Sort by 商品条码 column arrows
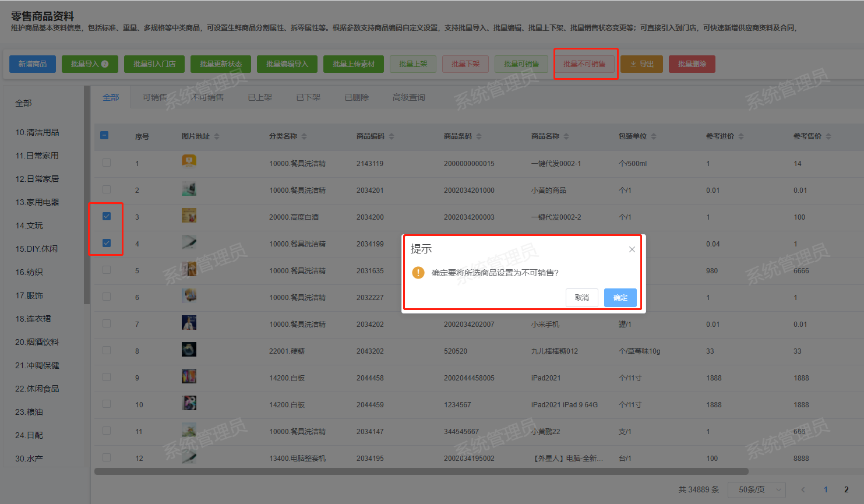This screenshot has height=504, width=864. pos(479,136)
